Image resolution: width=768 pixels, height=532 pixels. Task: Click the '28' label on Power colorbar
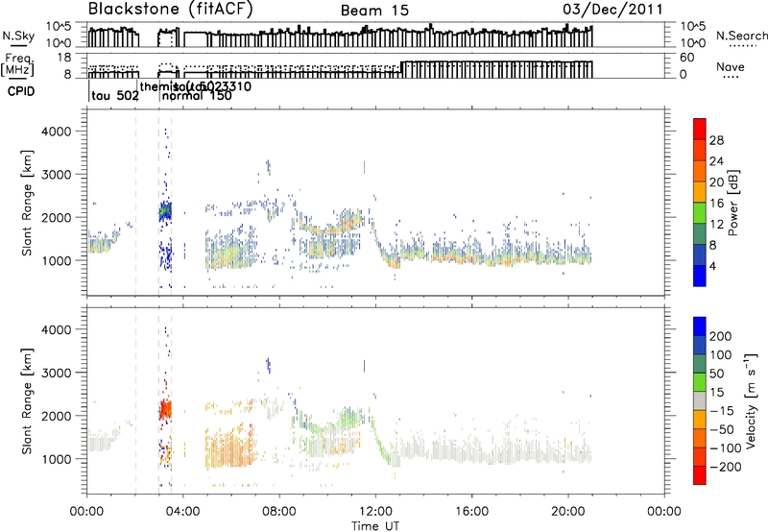(716, 140)
